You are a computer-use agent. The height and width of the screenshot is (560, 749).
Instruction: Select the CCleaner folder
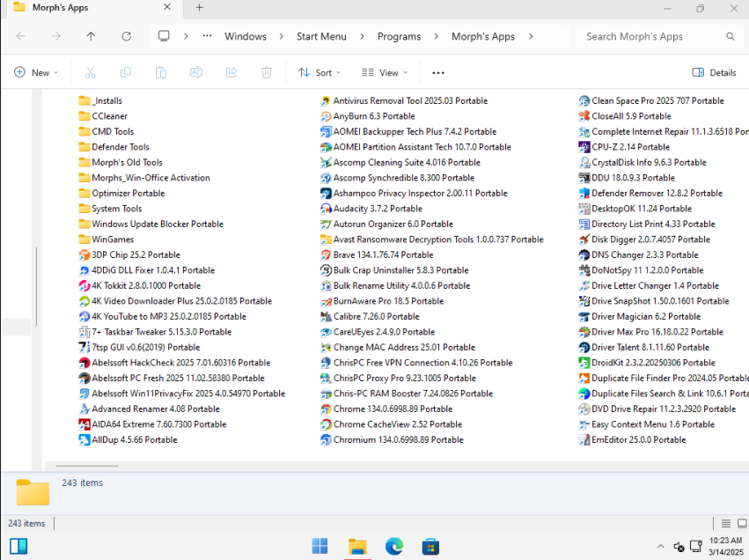coord(103,116)
